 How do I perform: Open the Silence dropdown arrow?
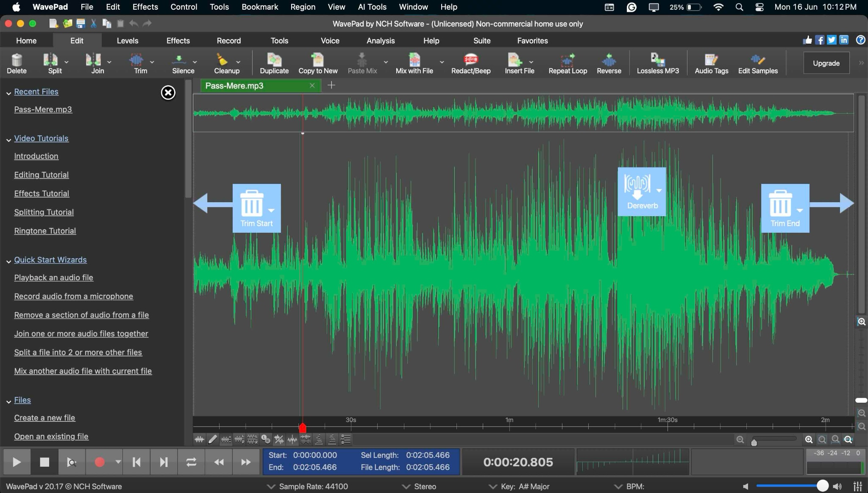click(195, 62)
